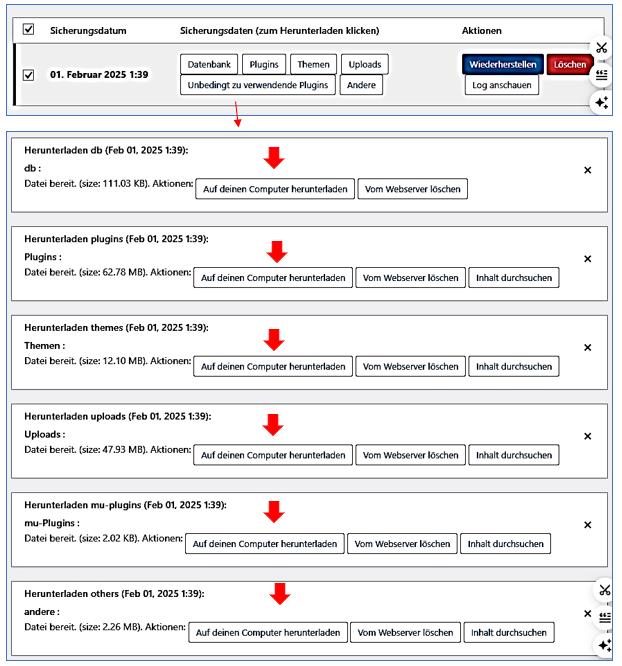Click 'Unbedingt zu verwendende Plugins' button

click(x=257, y=86)
